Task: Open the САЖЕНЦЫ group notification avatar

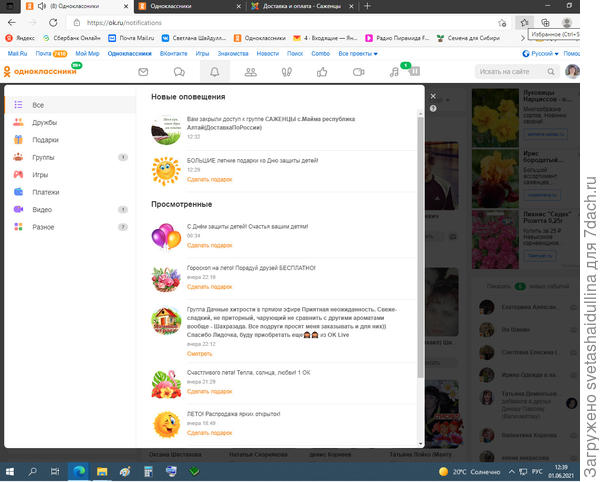Action: point(166,130)
